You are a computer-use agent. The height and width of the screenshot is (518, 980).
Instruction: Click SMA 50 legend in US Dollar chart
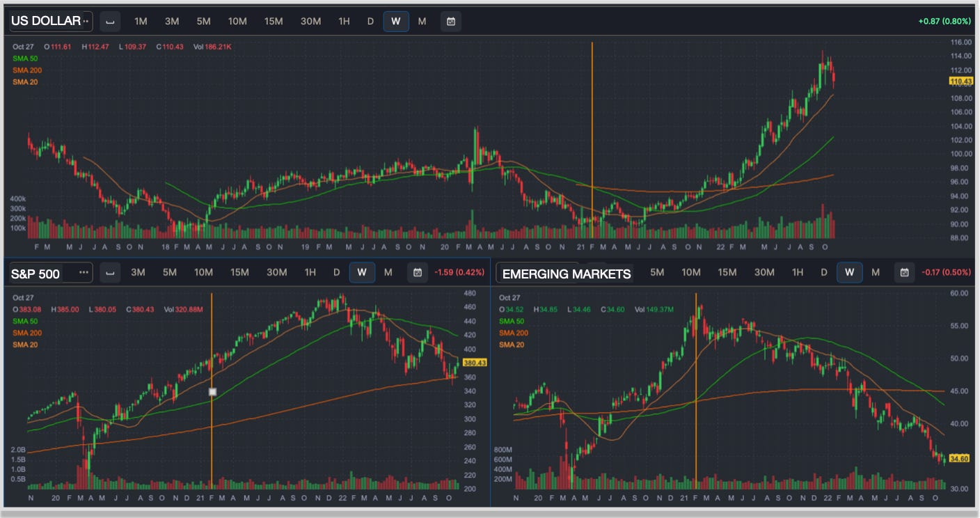[24, 58]
